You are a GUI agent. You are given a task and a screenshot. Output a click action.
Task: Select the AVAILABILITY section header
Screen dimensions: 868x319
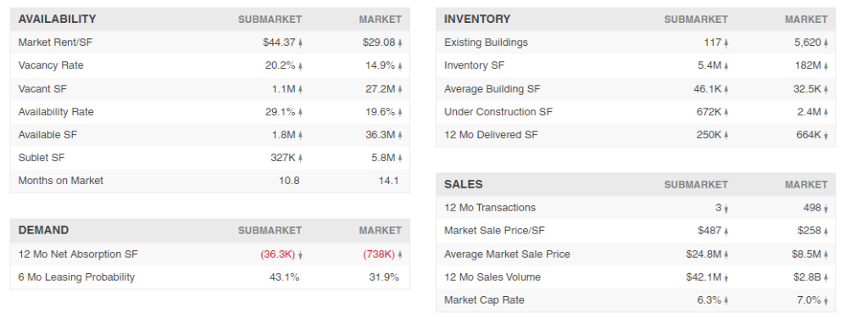[x=57, y=19]
